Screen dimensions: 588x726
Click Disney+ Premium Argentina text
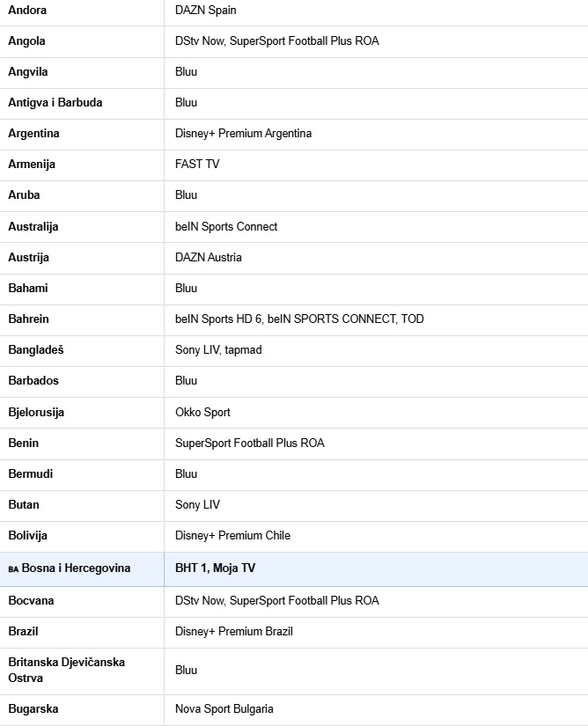point(243,134)
